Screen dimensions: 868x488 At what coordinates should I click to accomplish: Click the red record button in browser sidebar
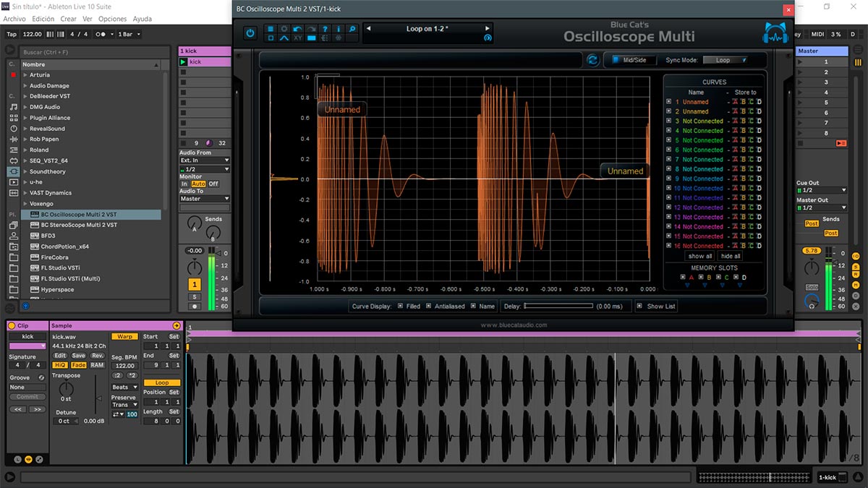pyautogui.click(x=13, y=74)
